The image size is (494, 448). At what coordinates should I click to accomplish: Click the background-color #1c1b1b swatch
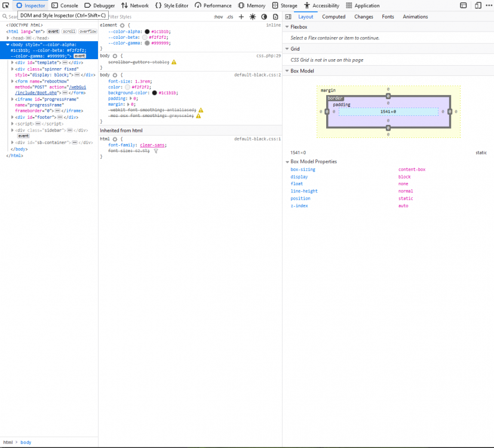pyautogui.click(x=154, y=93)
